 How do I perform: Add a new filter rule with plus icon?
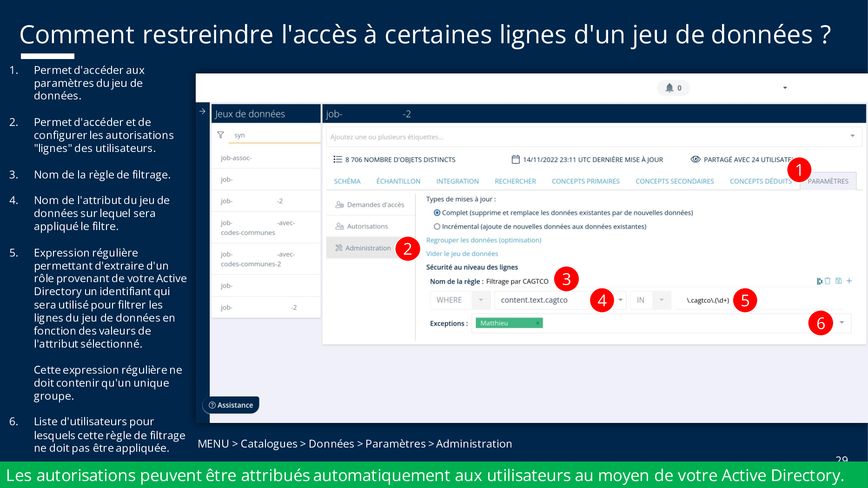(849, 281)
